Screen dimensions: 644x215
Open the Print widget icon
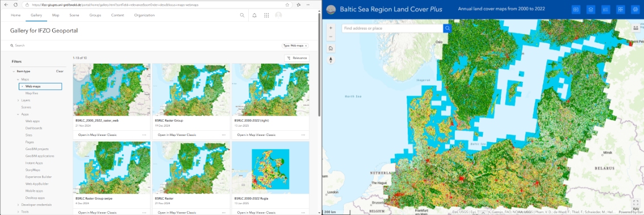[635, 10]
